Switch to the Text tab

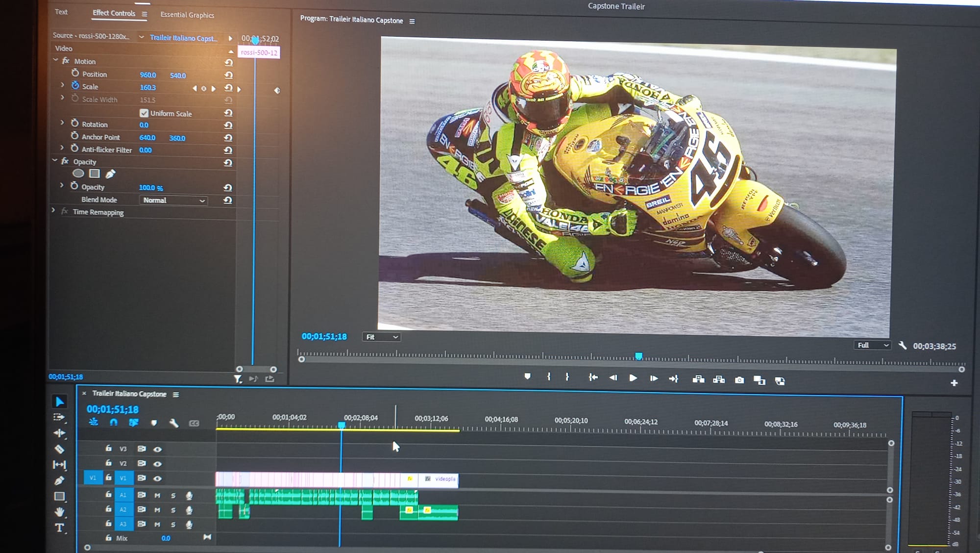pyautogui.click(x=61, y=12)
